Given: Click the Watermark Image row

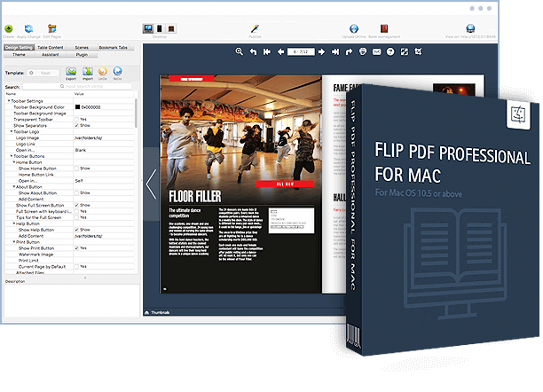Looking at the screenshot, I should [x=69, y=255].
